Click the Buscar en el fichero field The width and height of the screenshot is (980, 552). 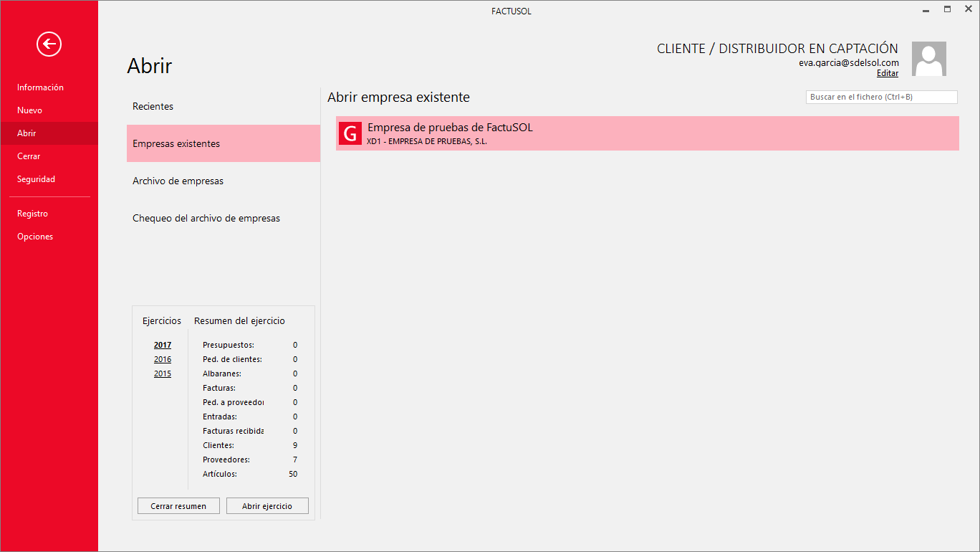[881, 97]
